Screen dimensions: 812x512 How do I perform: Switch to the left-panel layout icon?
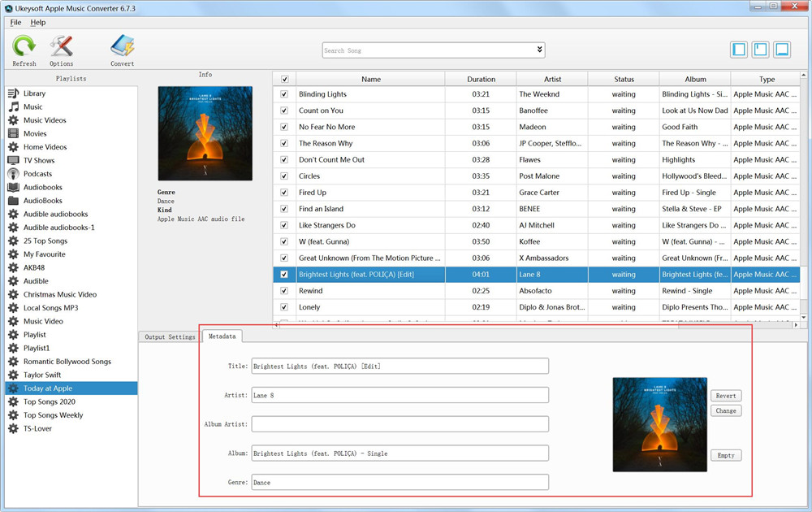739,50
